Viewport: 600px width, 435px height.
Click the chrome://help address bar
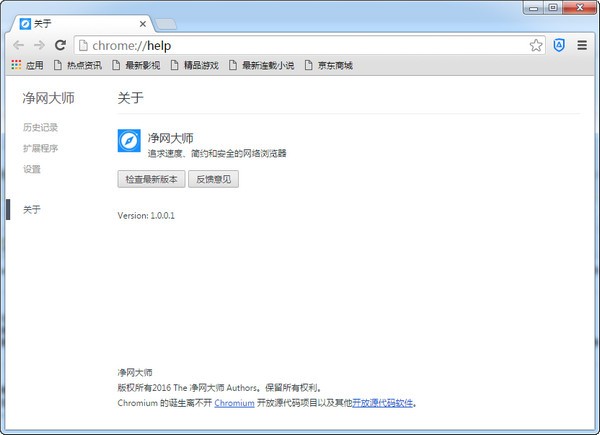point(300,45)
